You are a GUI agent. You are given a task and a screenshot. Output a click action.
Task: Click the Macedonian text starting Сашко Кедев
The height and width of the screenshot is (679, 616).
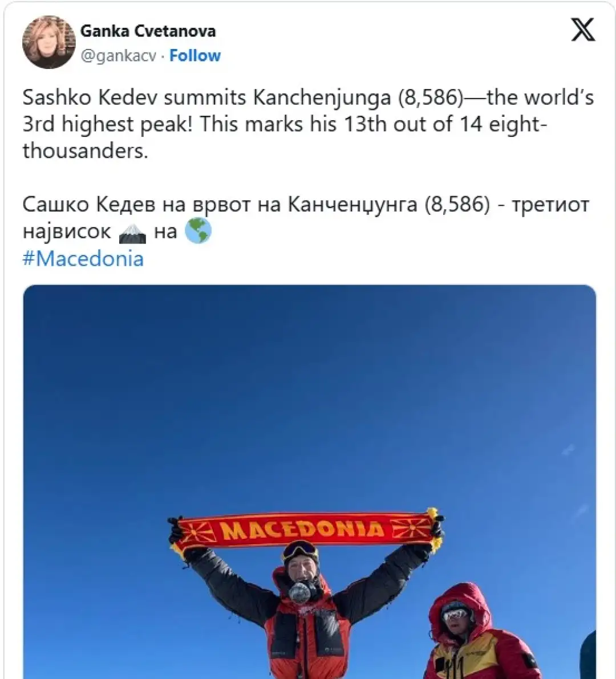point(306,218)
